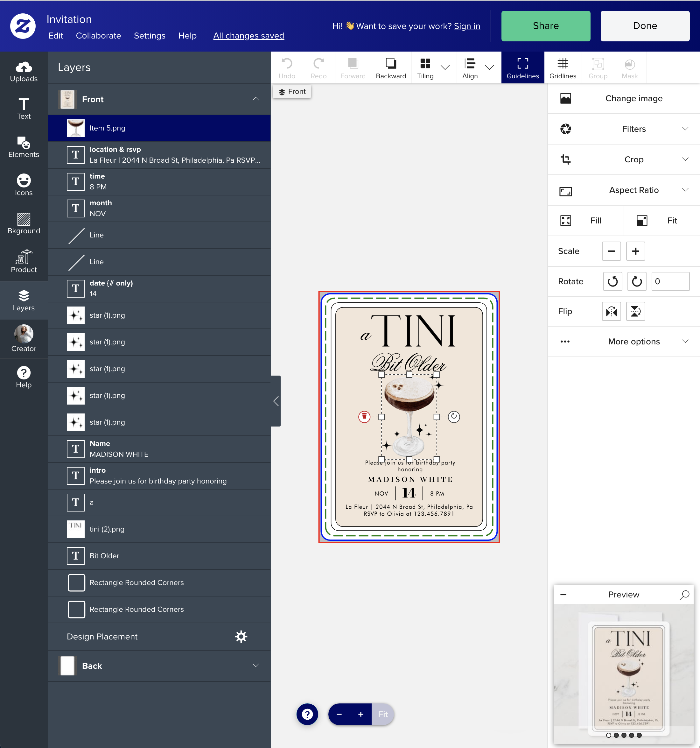Open the Settings menu
Viewport: 700px width, 748px height.
click(x=149, y=35)
